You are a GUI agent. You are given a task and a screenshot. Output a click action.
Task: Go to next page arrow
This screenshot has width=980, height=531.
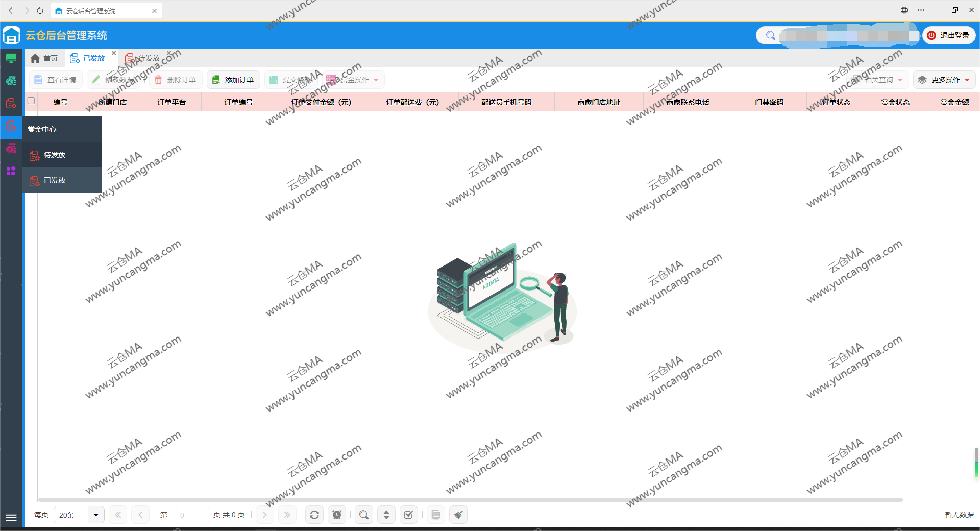(264, 515)
